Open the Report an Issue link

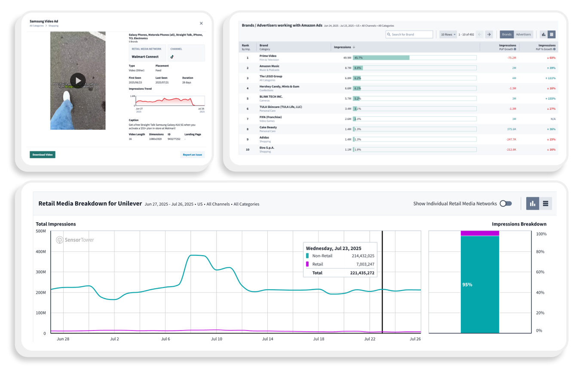click(x=192, y=154)
